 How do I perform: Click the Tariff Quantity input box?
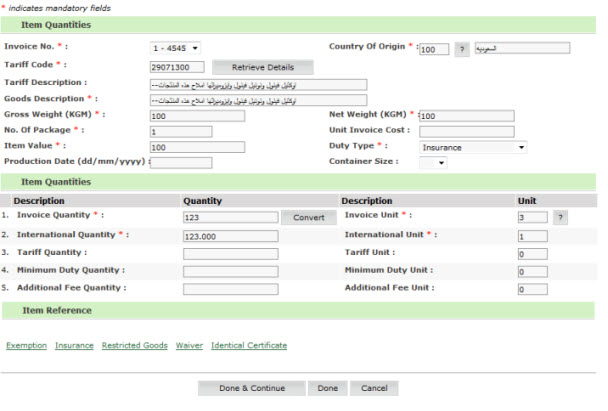click(x=230, y=254)
